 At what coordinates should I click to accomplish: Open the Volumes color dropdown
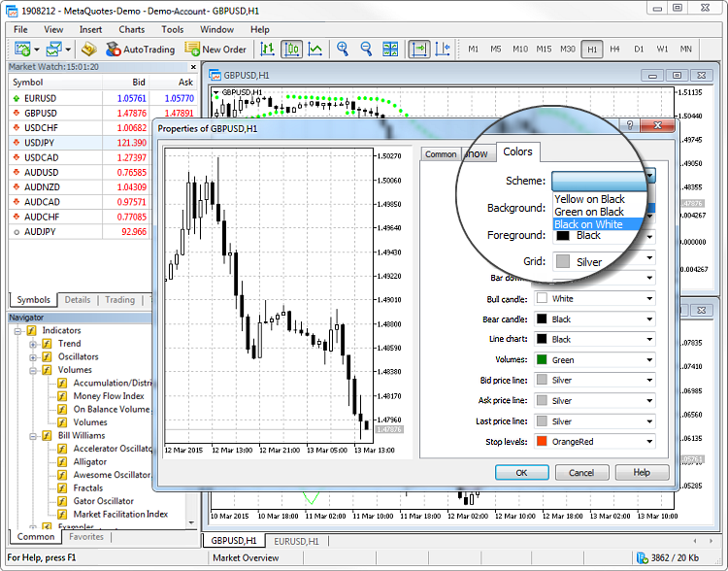click(595, 359)
